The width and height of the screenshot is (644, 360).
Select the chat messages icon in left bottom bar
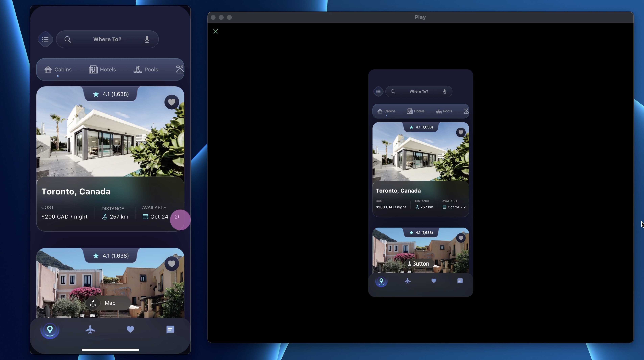pyautogui.click(x=170, y=330)
